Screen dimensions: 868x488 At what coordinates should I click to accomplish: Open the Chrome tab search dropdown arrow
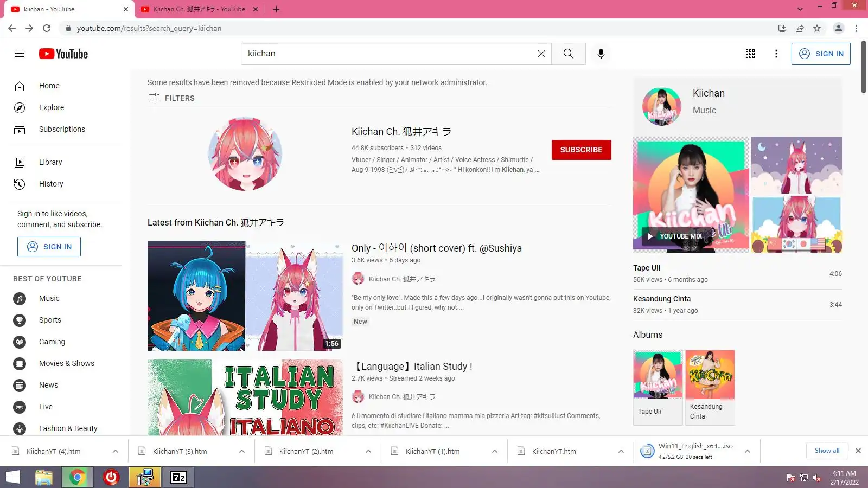(800, 9)
